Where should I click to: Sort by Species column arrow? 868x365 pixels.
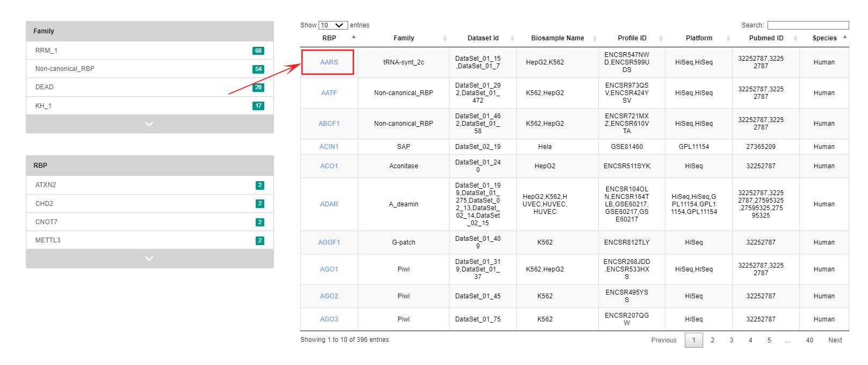click(845, 37)
